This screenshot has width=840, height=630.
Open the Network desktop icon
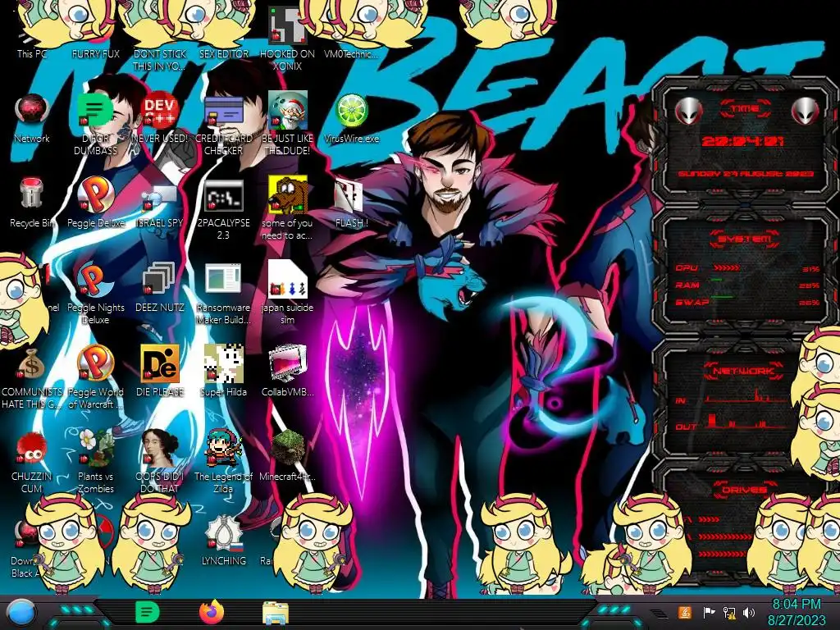coord(32,112)
